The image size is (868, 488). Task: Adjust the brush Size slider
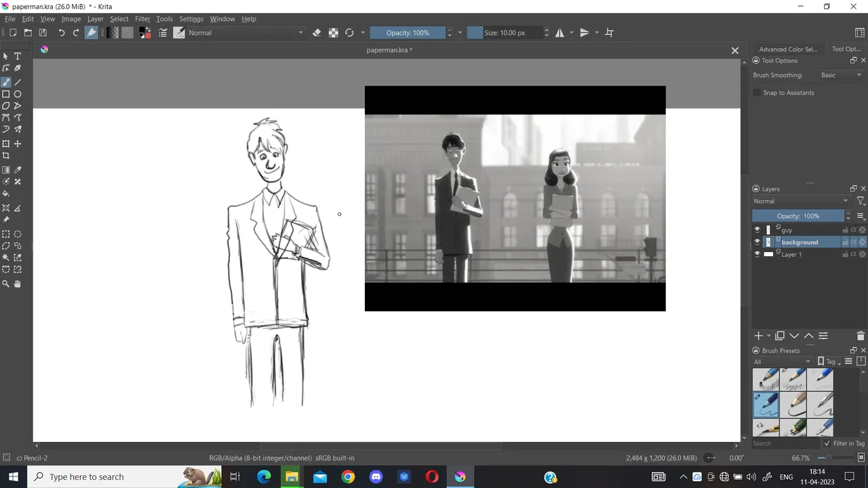[505, 33]
